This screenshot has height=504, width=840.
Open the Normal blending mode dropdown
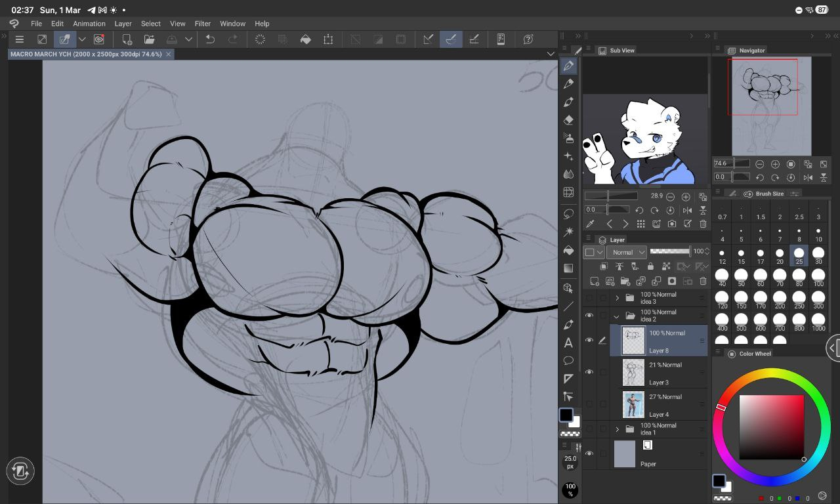click(x=627, y=252)
